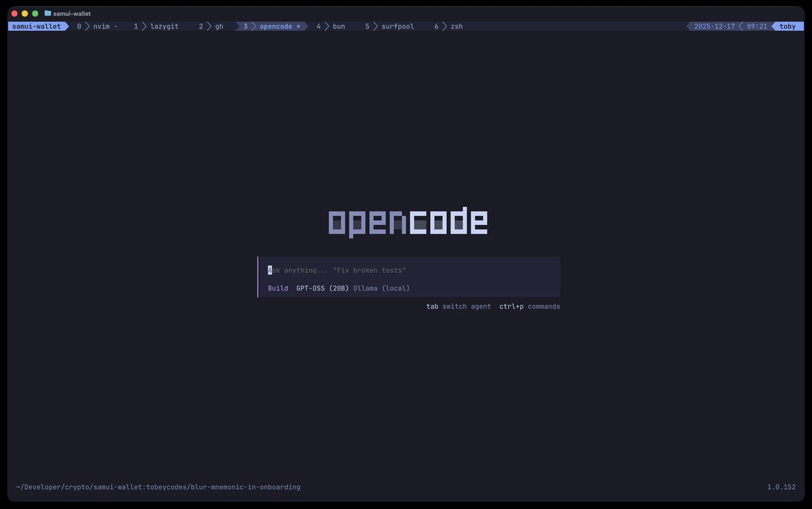Minimize the window with yellow button
Image resolution: width=812 pixels, height=509 pixels.
(x=25, y=14)
